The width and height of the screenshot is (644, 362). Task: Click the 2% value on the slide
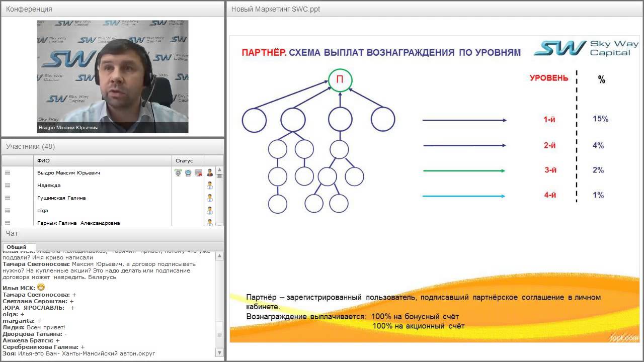point(598,170)
